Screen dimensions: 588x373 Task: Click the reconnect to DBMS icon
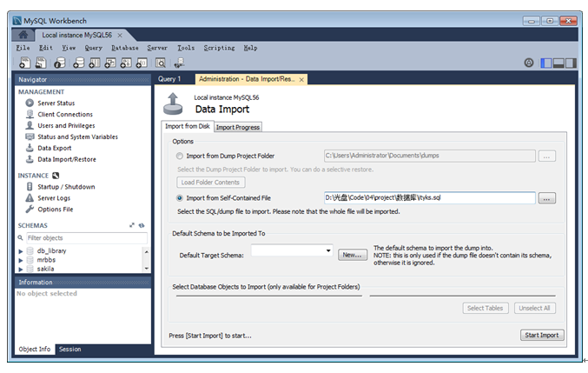tap(179, 63)
